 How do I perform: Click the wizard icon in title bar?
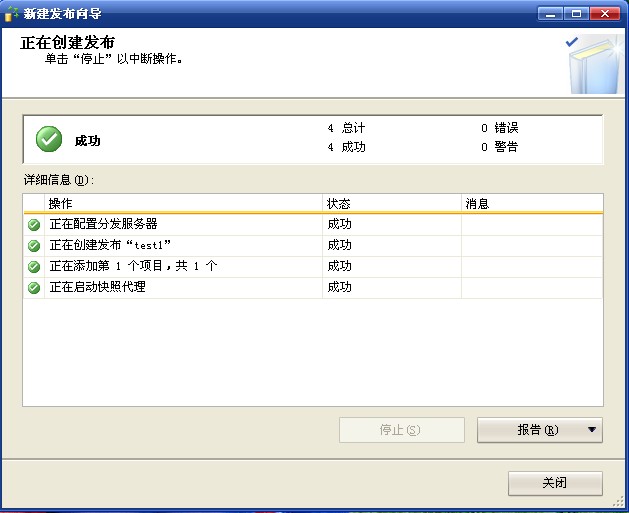tap(11, 14)
